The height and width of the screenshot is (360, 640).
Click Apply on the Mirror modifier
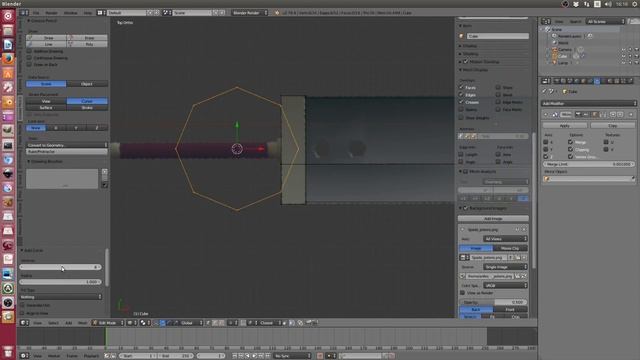pos(564,126)
